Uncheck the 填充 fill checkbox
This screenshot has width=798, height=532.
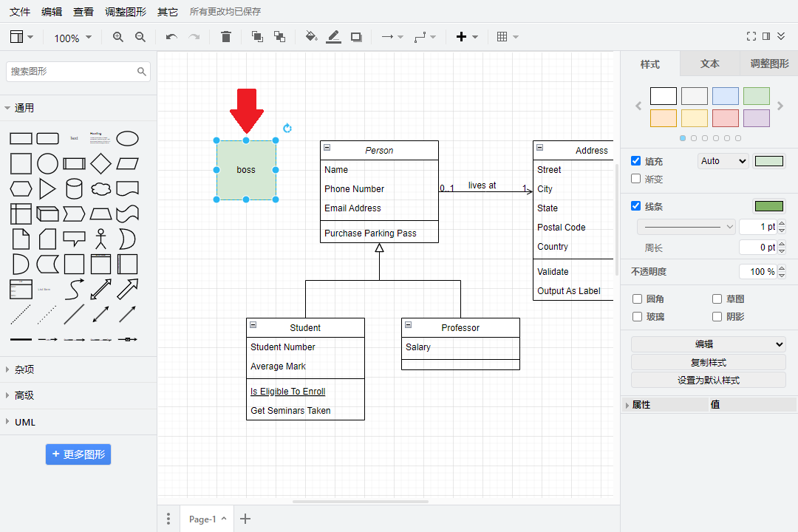[x=636, y=161]
